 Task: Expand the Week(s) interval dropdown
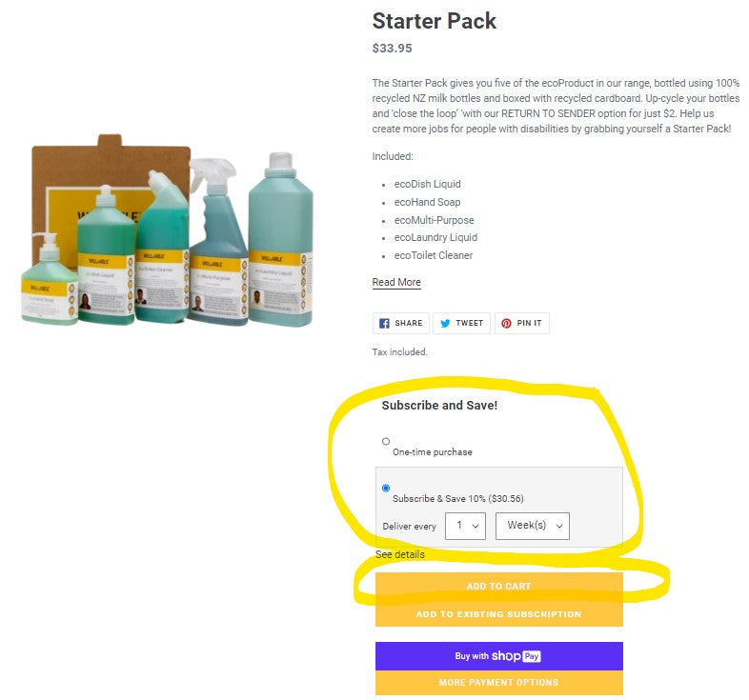[532, 526]
